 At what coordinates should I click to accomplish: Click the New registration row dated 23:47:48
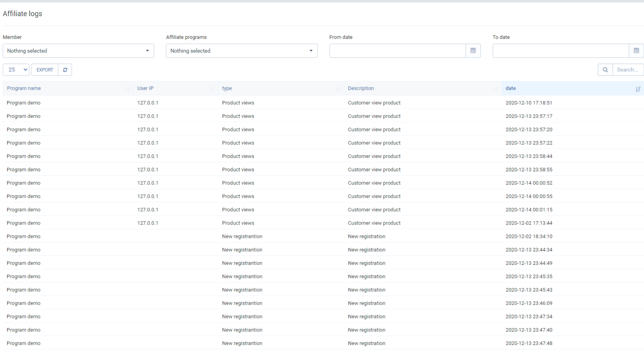tap(242, 343)
